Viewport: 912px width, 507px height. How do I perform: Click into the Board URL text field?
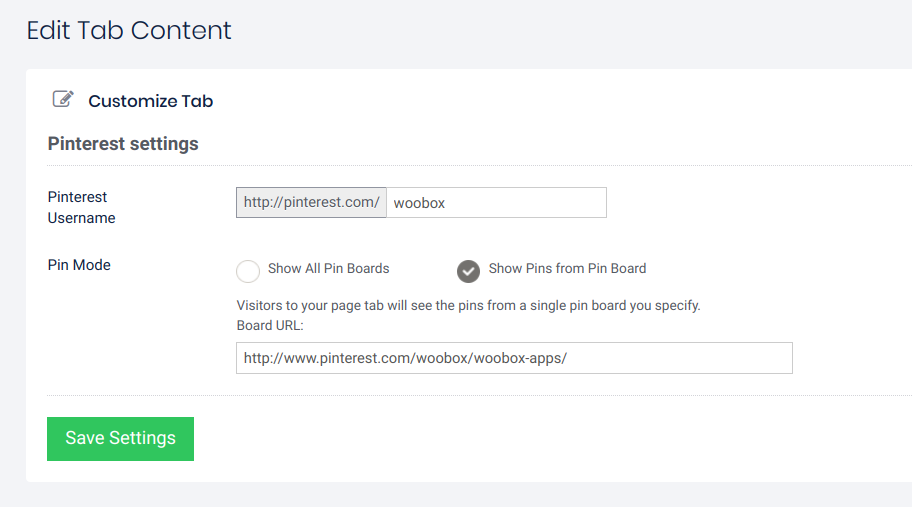514,358
